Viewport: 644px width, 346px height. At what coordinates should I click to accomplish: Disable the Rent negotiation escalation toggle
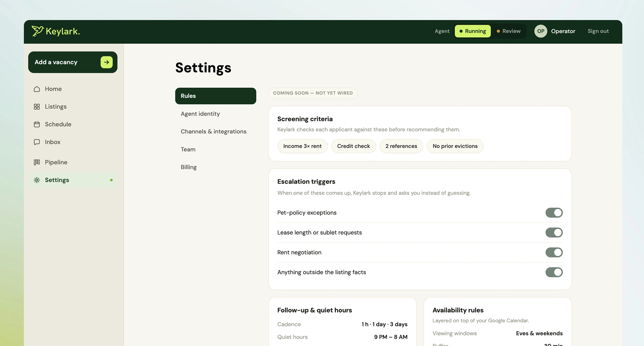[x=554, y=252]
